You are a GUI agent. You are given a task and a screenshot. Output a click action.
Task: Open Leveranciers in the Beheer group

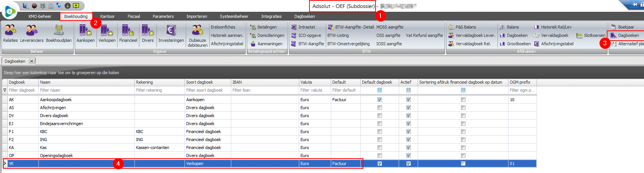pyautogui.click(x=32, y=33)
